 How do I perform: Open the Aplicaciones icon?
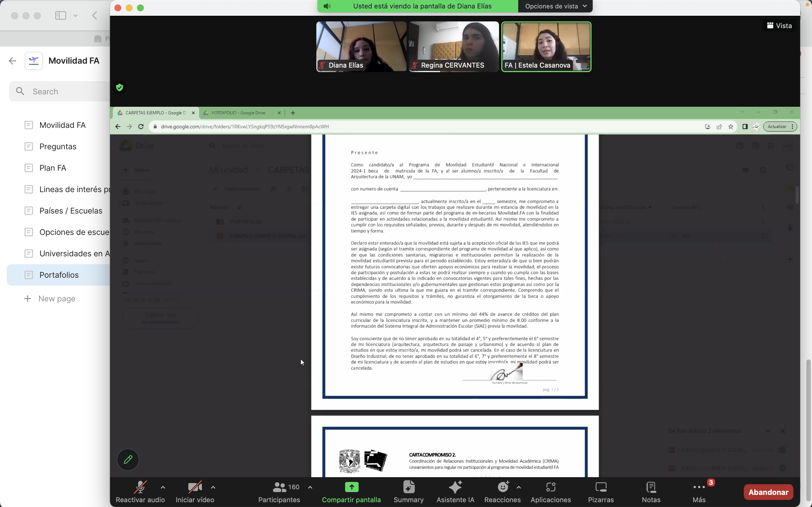click(x=550, y=487)
